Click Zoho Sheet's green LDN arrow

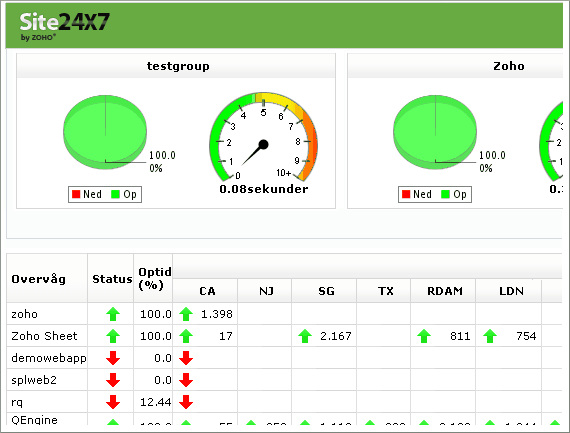[490, 336]
